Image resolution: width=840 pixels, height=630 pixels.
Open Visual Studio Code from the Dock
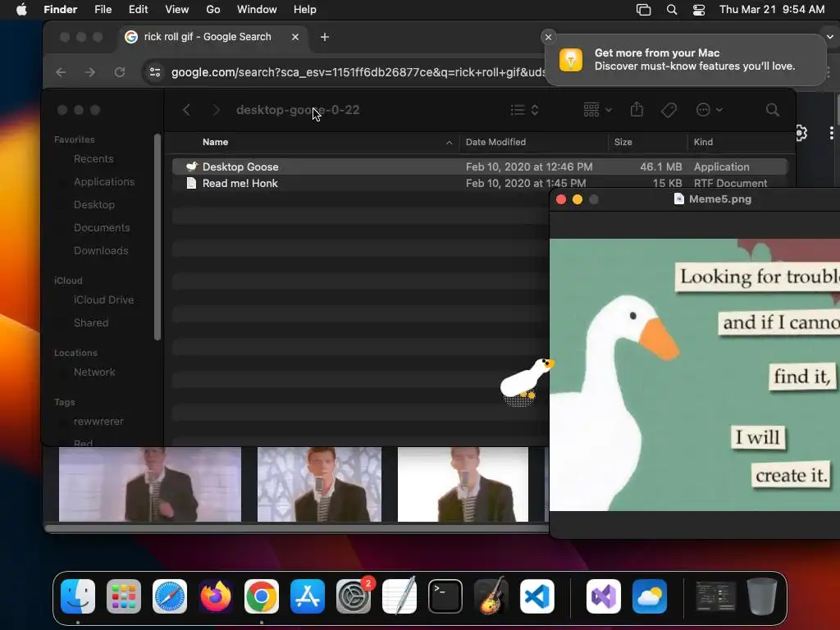[x=537, y=596]
